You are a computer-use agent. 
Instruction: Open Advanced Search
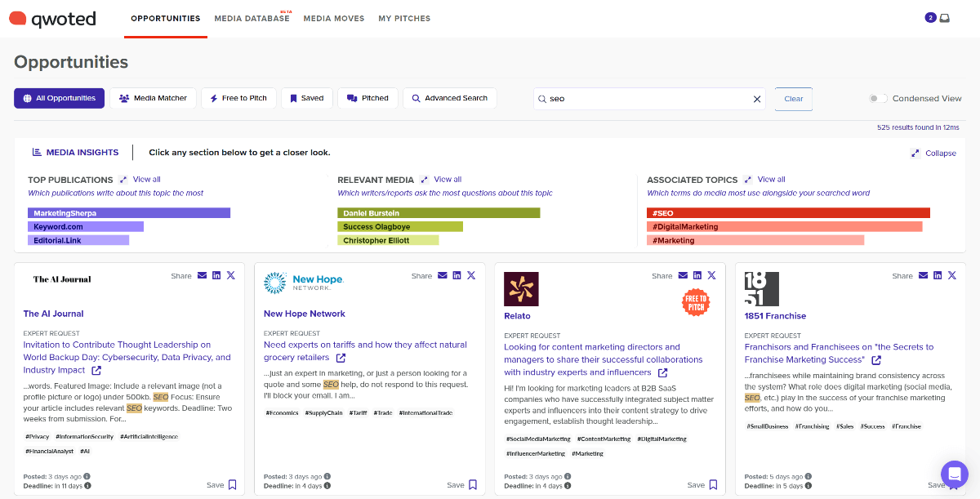450,98
